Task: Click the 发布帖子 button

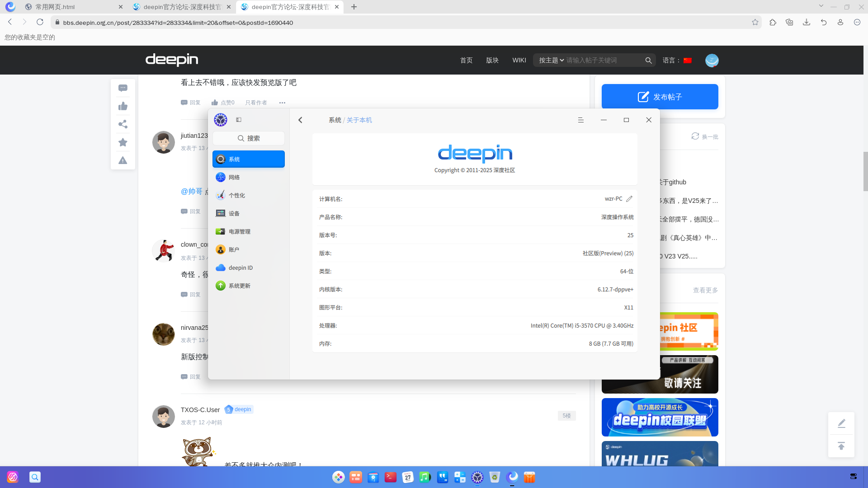Action: 660,97
